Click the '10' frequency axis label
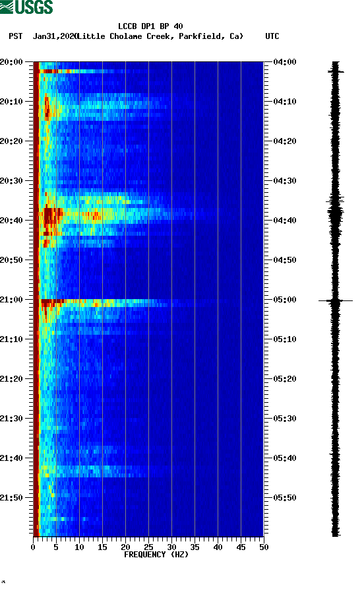The image size is (364, 589). coord(79,547)
